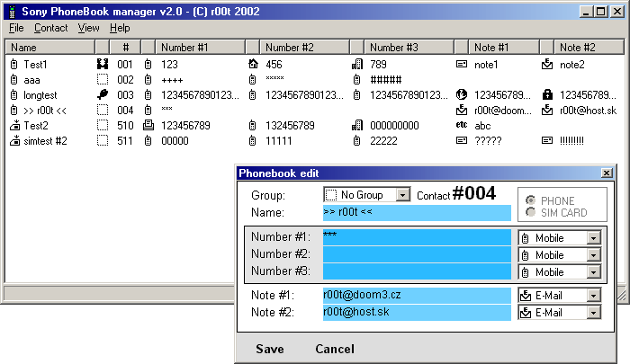
Task: Click the office icon beside 000000000
Action: click(x=357, y=125)
